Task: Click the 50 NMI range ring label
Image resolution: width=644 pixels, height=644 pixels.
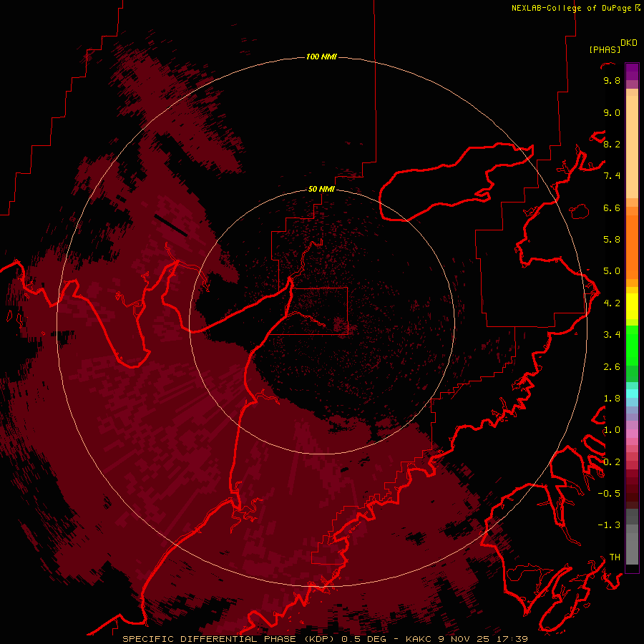Action: click(321, 189)
